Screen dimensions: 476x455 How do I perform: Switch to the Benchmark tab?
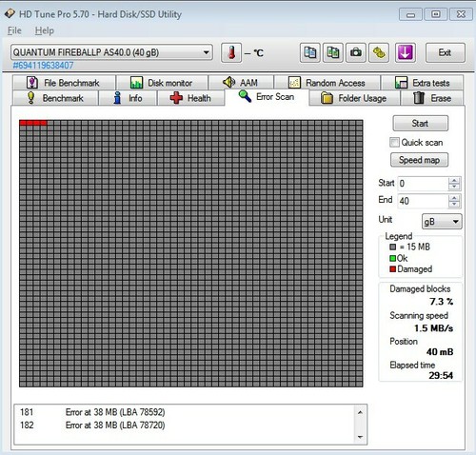pos(55,98)
